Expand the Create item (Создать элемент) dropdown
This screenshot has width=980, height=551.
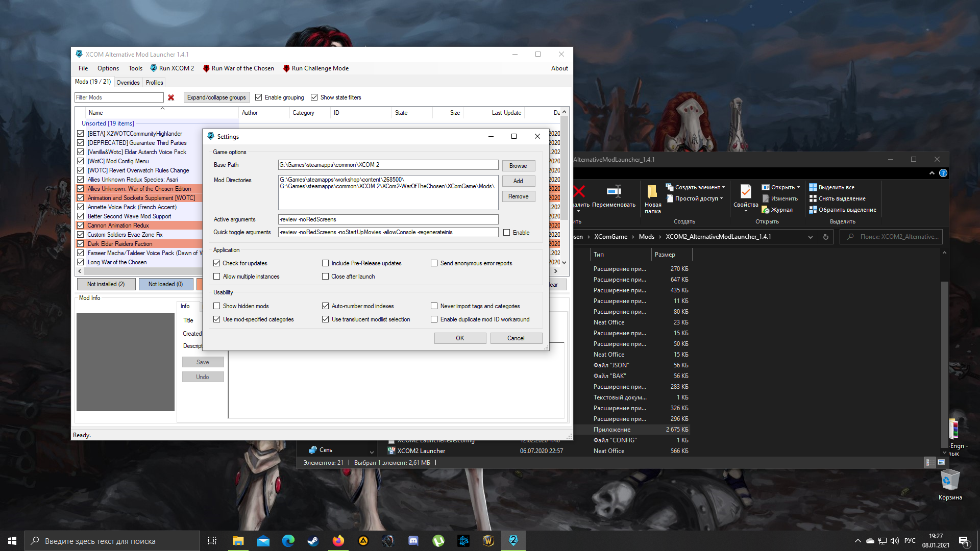pos(723,187)
